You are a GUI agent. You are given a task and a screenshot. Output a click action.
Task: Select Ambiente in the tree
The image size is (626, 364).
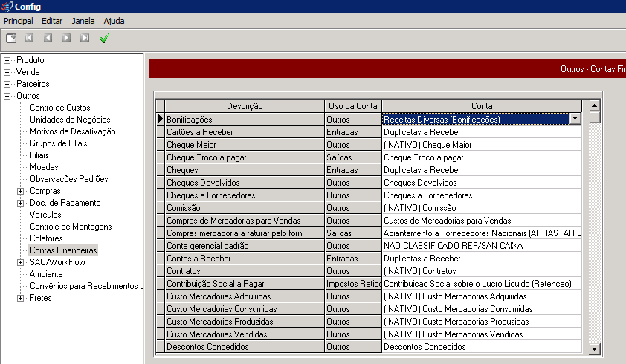click(x=46, y=274)
